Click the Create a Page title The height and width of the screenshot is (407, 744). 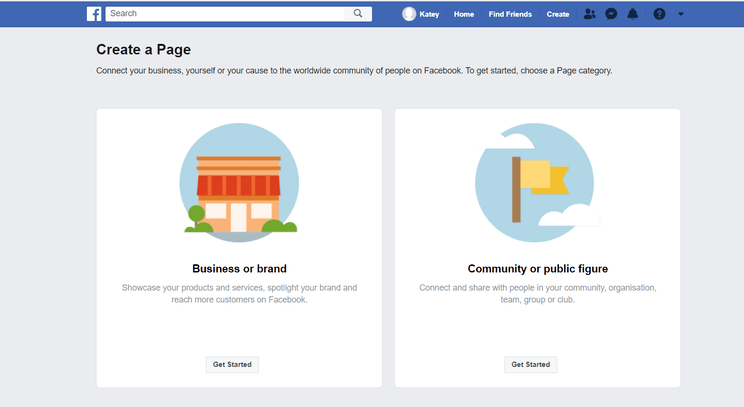tap(143, 50)
